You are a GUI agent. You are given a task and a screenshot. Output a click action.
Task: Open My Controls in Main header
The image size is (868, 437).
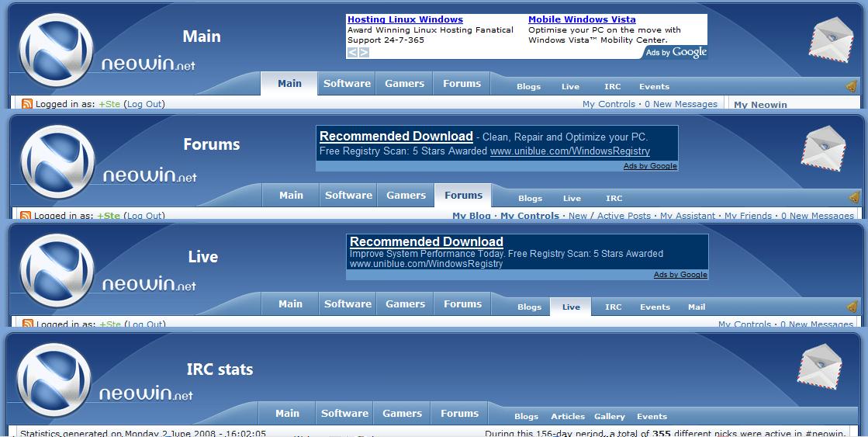(609, 104)
